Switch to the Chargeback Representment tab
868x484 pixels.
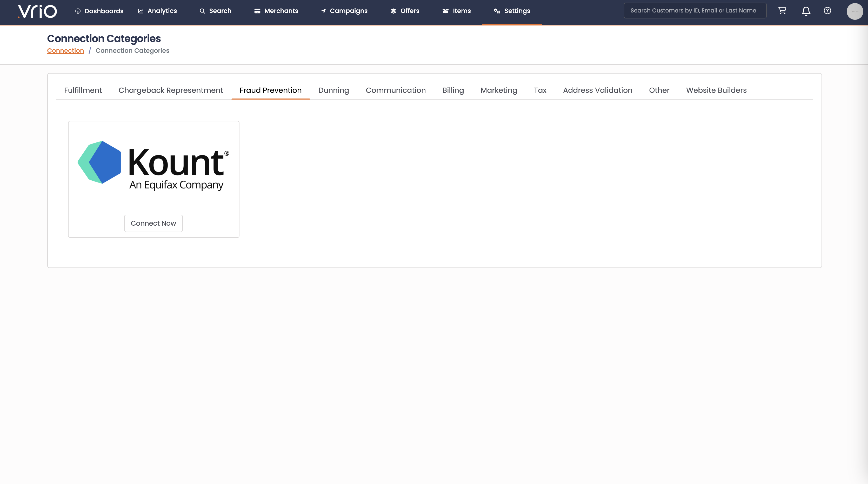170,90
